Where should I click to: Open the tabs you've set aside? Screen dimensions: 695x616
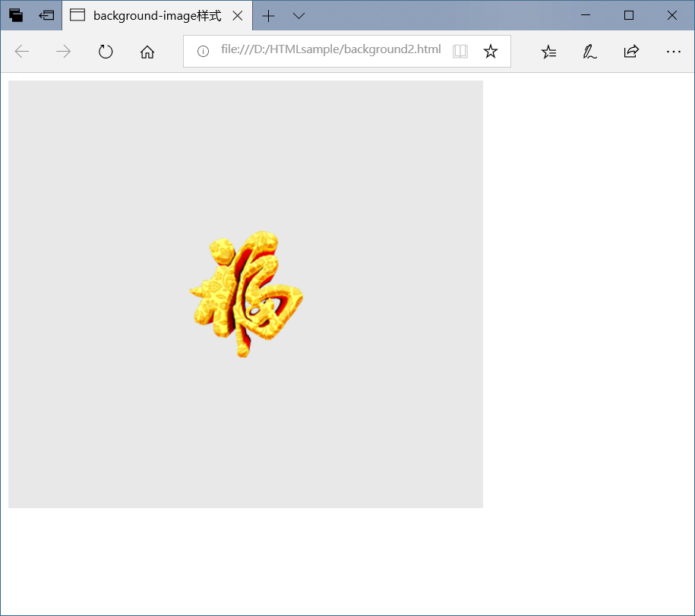(x=16, y=15)
